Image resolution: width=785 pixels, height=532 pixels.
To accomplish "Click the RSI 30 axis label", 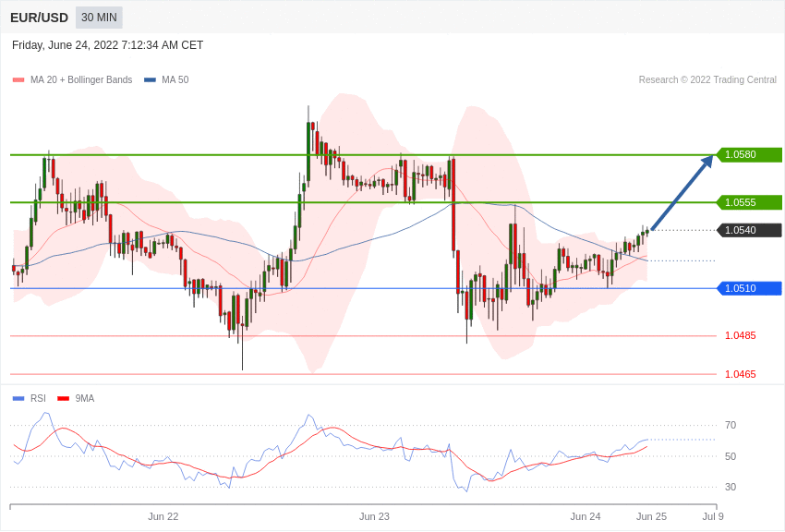I will [731, 487].
